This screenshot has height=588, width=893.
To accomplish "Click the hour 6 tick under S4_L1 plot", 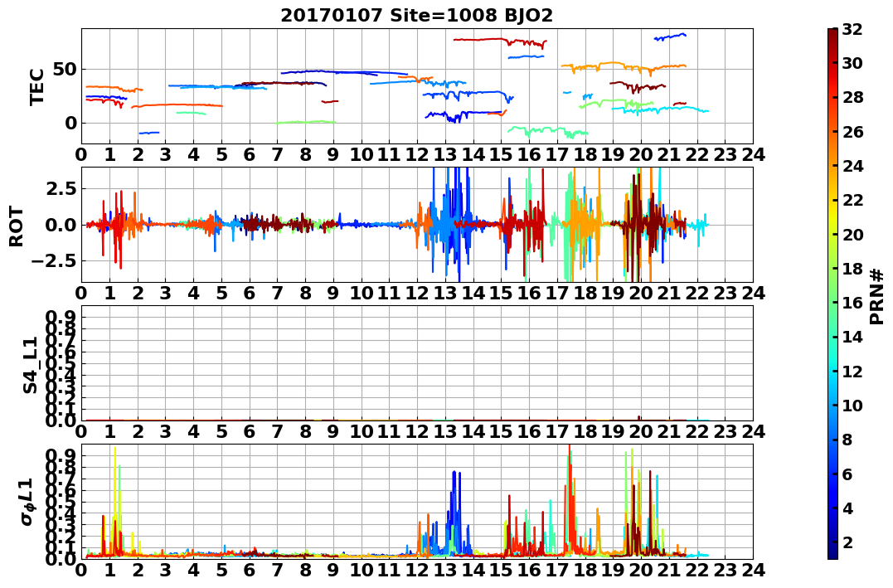I will [x=249, y=432].
